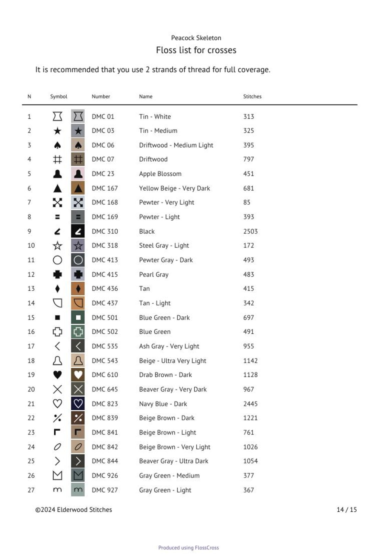Click the spade symbol for DMC 06

(57, 145)
